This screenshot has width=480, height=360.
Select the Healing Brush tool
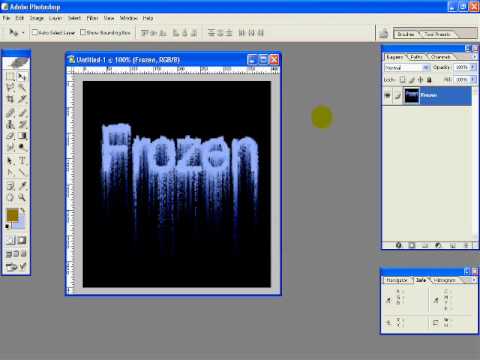tap(10, 113)
